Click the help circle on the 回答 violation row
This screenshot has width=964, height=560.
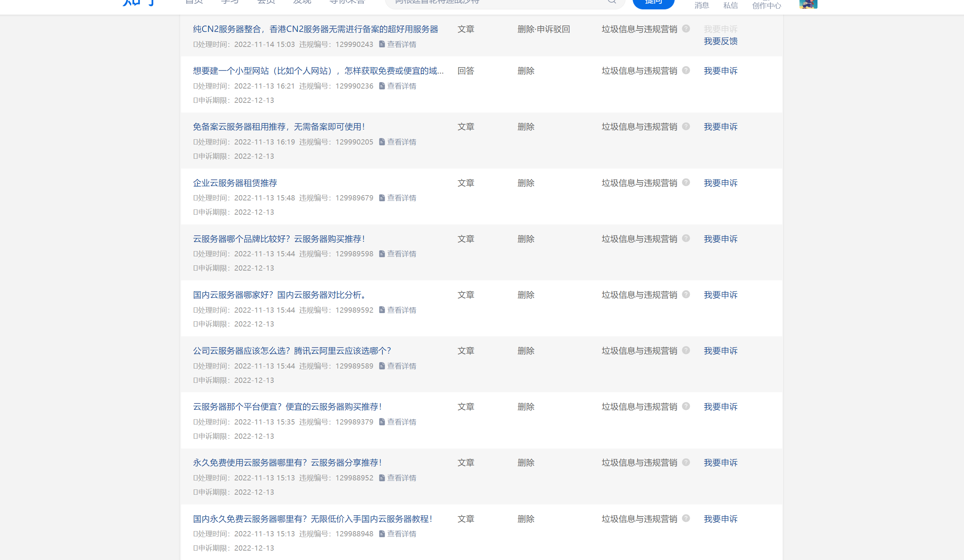686,70
